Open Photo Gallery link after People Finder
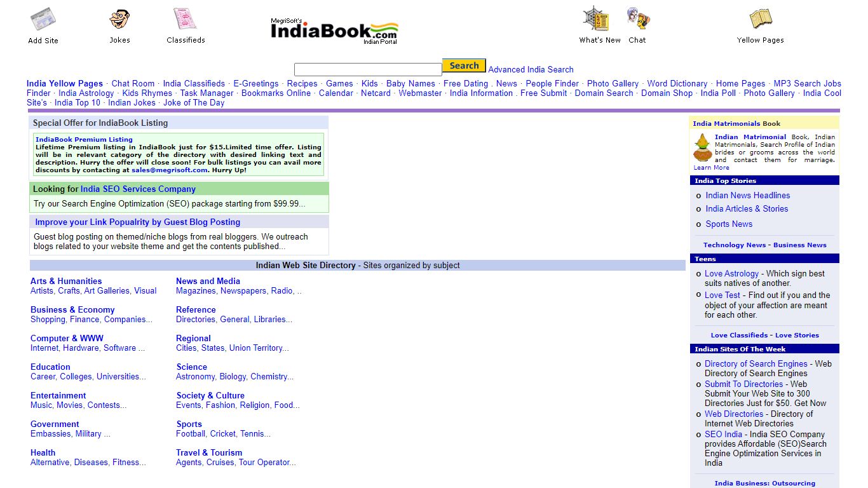 [x=613, y=83]
